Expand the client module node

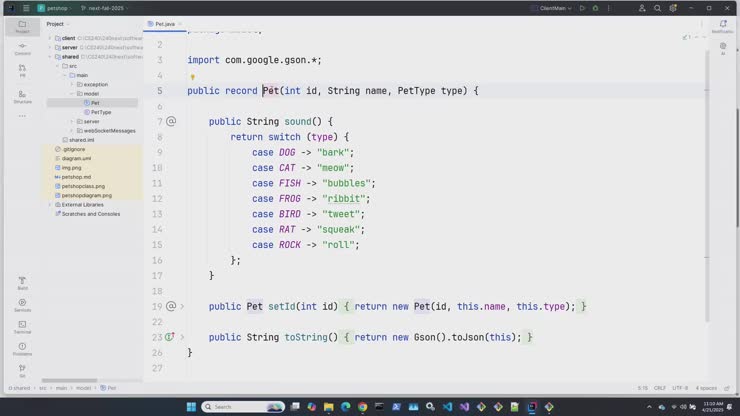point(50,38)
